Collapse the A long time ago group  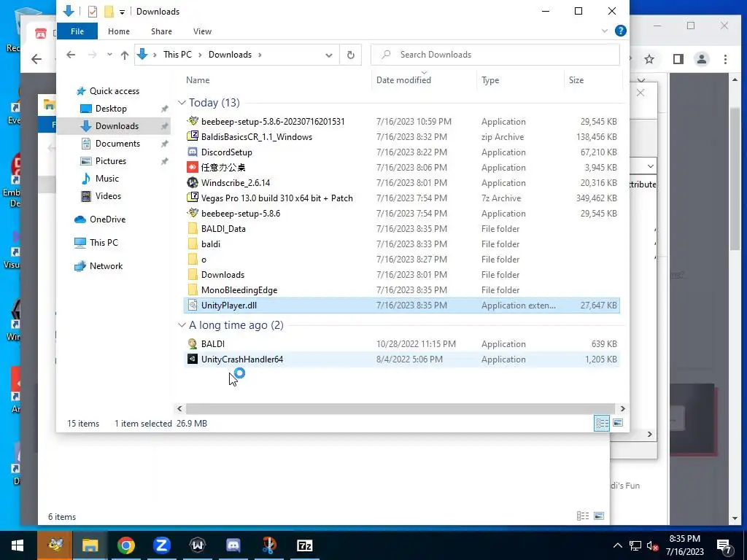[182, 325]
